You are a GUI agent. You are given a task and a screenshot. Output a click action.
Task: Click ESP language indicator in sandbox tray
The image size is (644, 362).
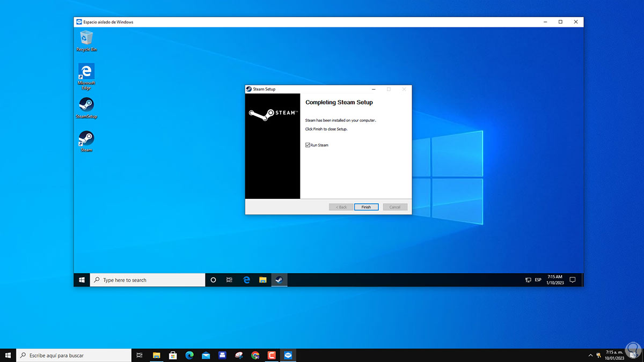(538, 280)
